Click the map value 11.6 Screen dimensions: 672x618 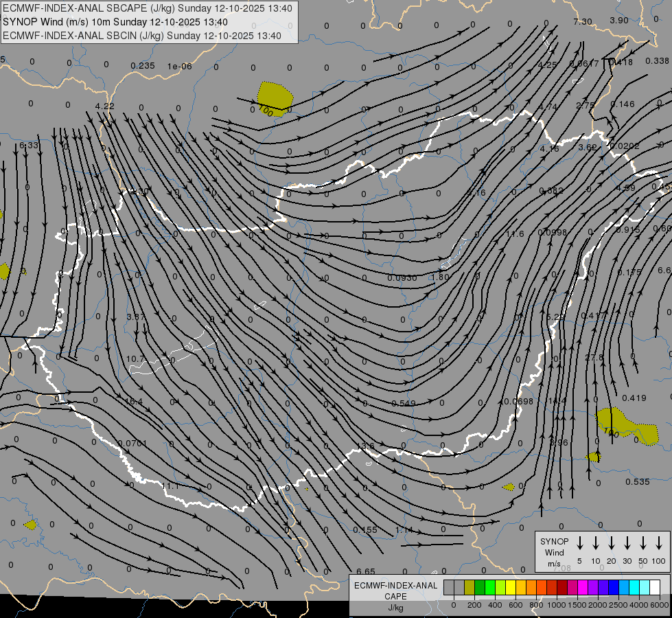pyautogui.click(x=515, y=233)
